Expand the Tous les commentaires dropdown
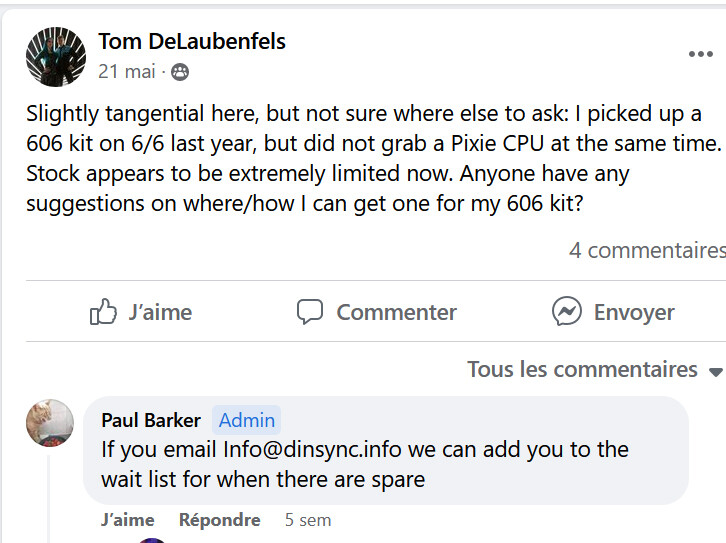Screen dimensions: 726x543 point(583,369)
